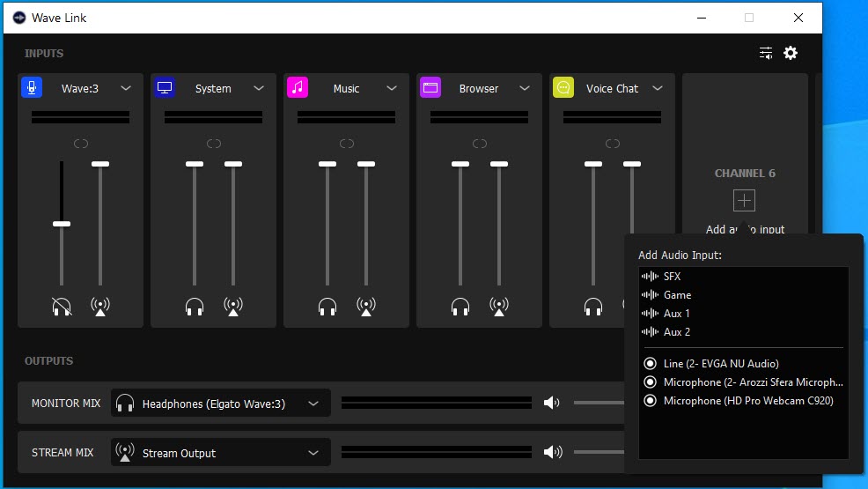Mute Voice Chat in monitor headphones
The height and width of the screenshot is (489, 868).
592,307
